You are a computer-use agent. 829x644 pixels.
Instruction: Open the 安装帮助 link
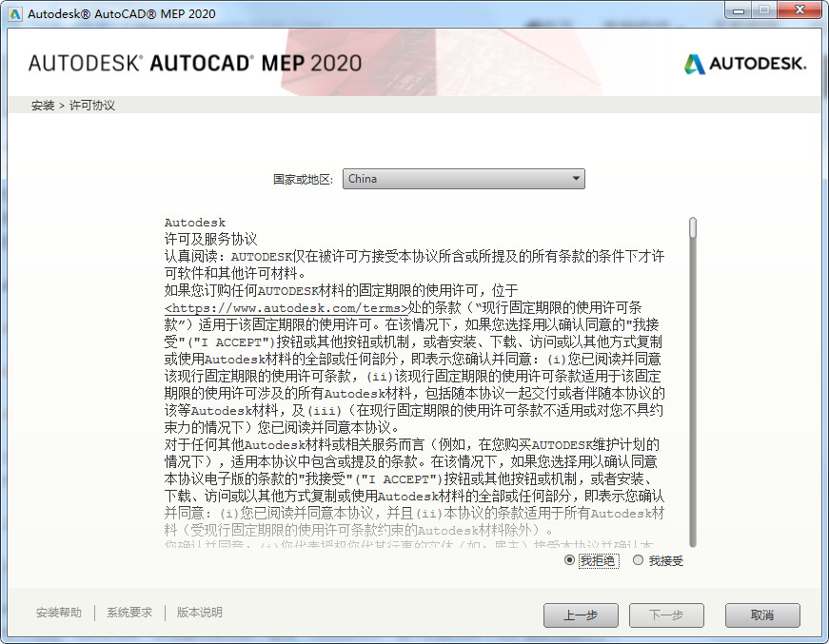click(59, 613)
